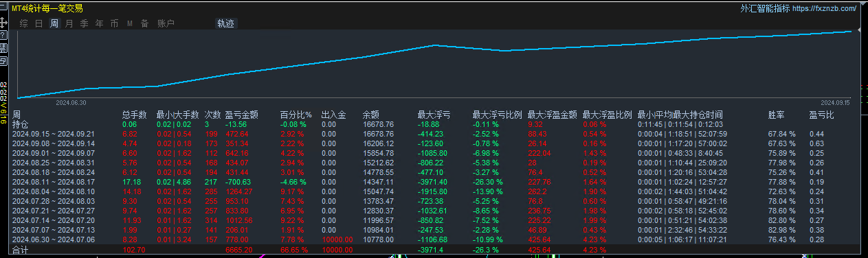Click the 总手数 column header
Screen dimensions: 868x258
(x=134, y=115)
